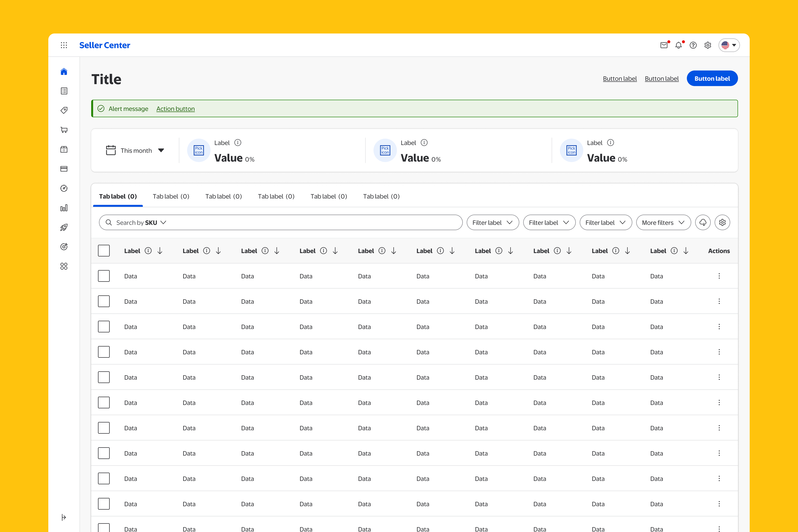
Task: Click the home icon in sidebar
Action: [x=64, y=72]
